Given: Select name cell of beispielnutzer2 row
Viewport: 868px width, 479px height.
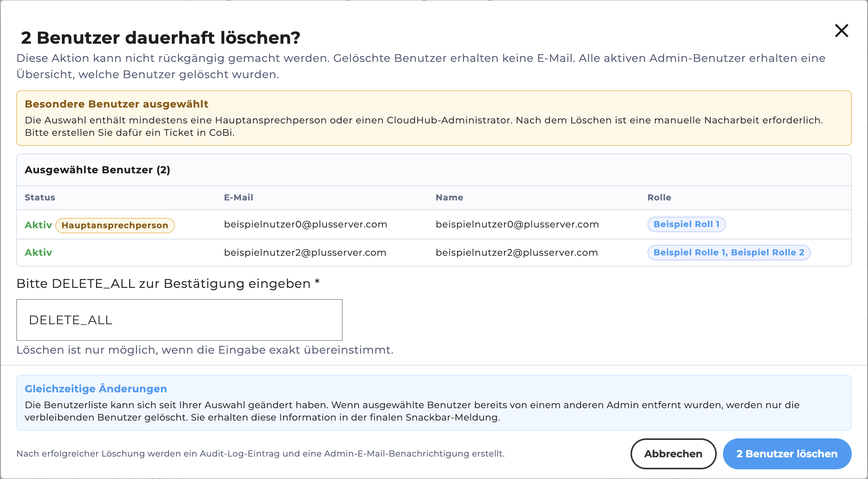Looking at the screenshot, I should coord(517,253).
